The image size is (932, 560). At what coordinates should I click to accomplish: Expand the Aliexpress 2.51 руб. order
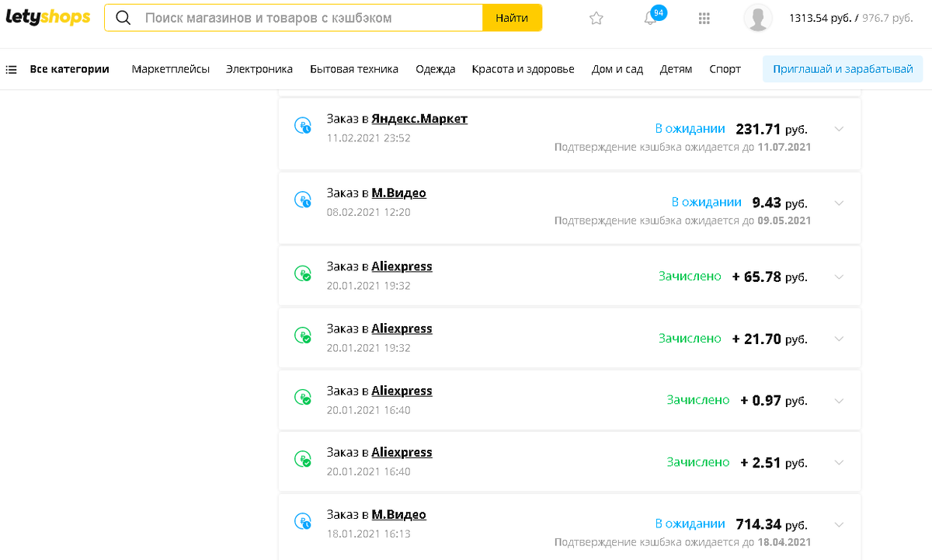(x=838, y=463)
